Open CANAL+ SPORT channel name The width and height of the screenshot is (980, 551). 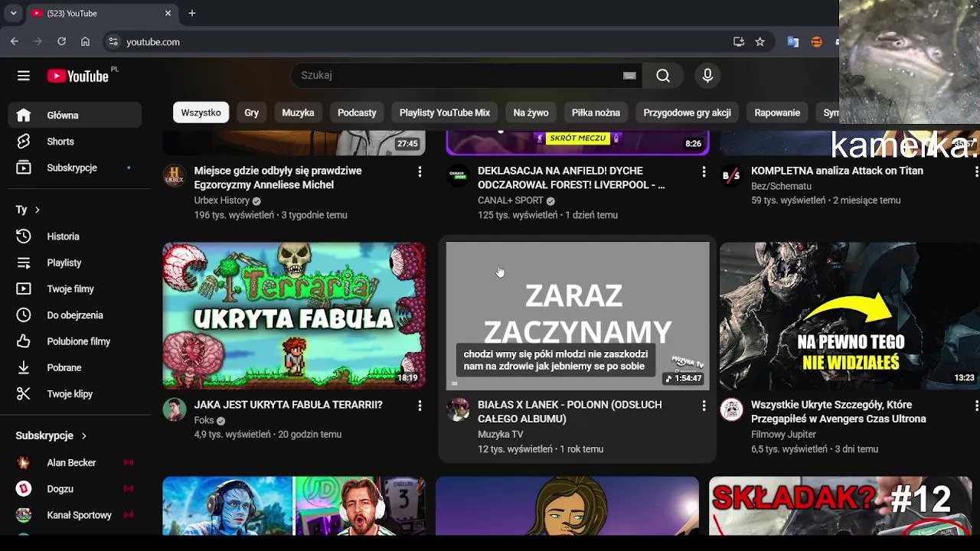(x=511, y=201)
